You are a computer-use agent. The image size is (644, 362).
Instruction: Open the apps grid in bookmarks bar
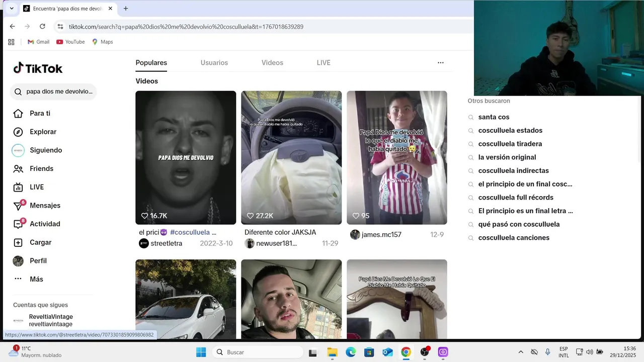[12, 42]
